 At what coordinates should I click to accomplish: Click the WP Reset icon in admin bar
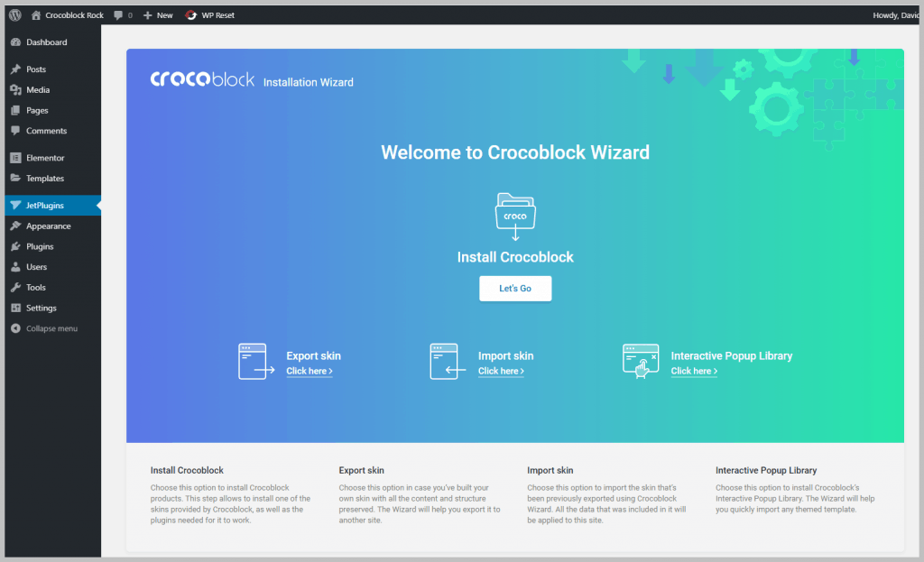point(189,14)
